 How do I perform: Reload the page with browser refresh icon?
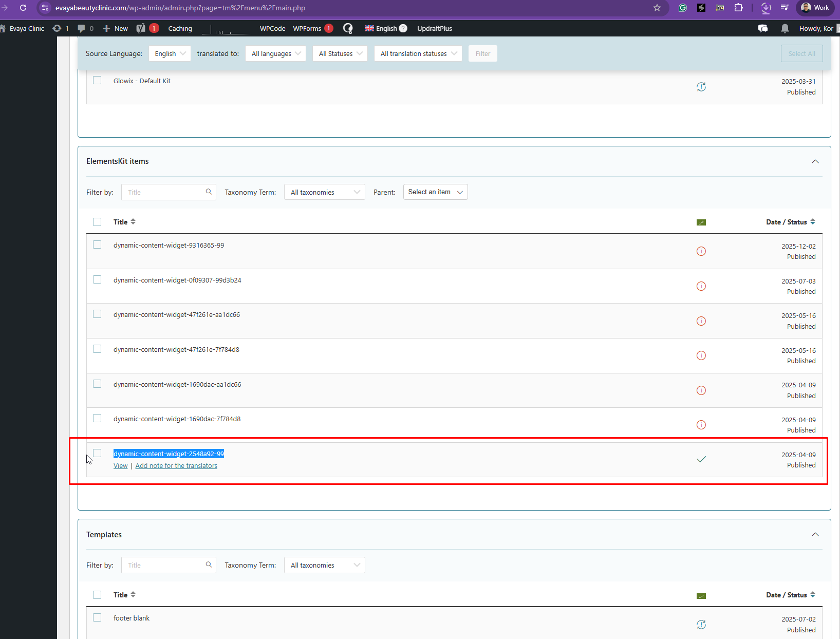click(x=23, y=8)
